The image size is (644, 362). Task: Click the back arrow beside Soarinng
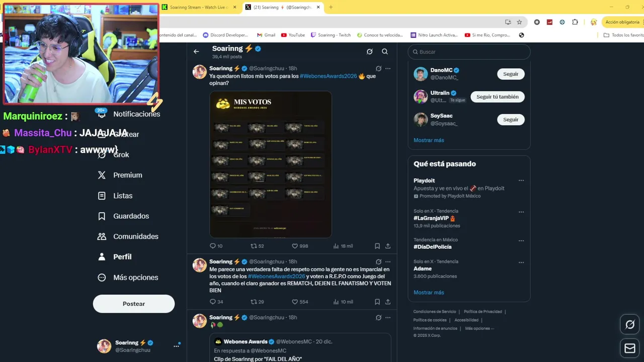pos(196,51)
